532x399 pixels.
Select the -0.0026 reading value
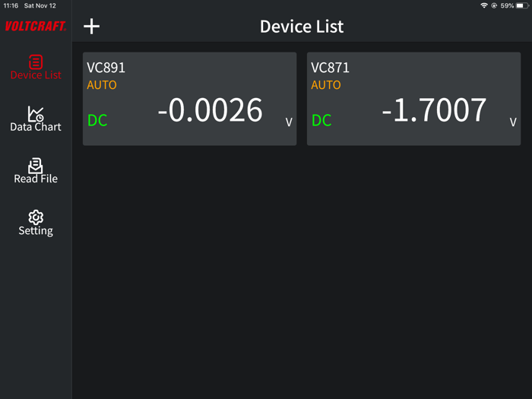210,111
